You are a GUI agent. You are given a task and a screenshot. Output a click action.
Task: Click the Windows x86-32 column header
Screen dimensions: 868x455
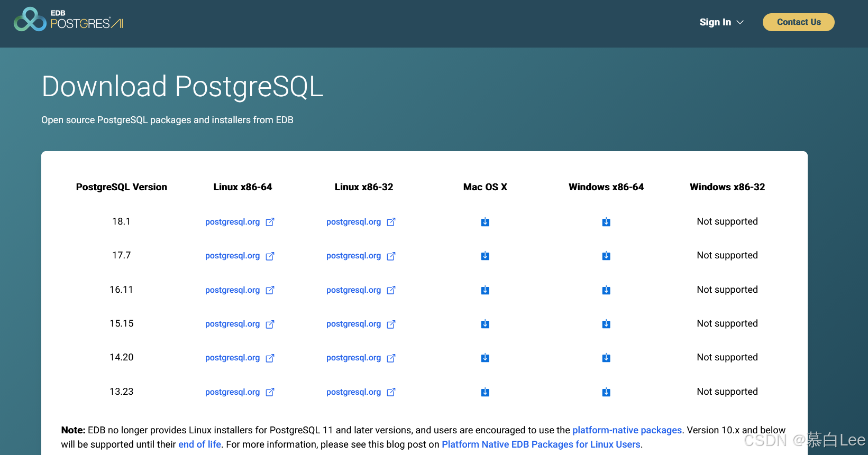[727, 187]
